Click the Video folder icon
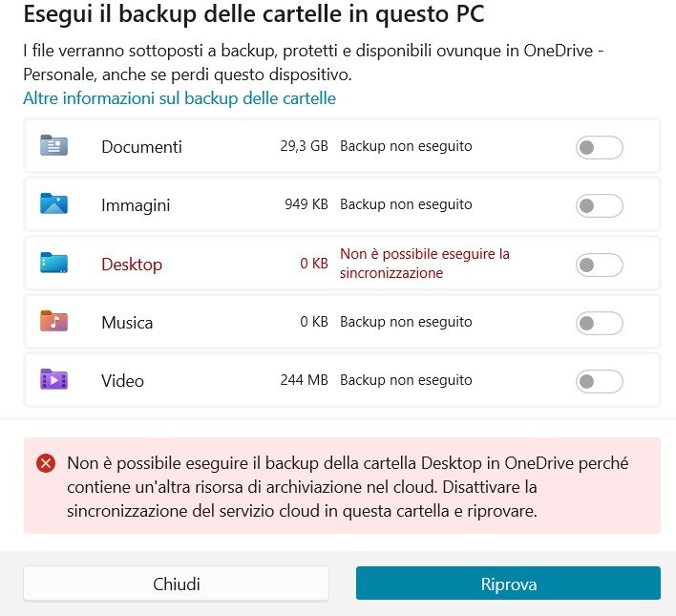The image size is (676, 616). [53, 379]
